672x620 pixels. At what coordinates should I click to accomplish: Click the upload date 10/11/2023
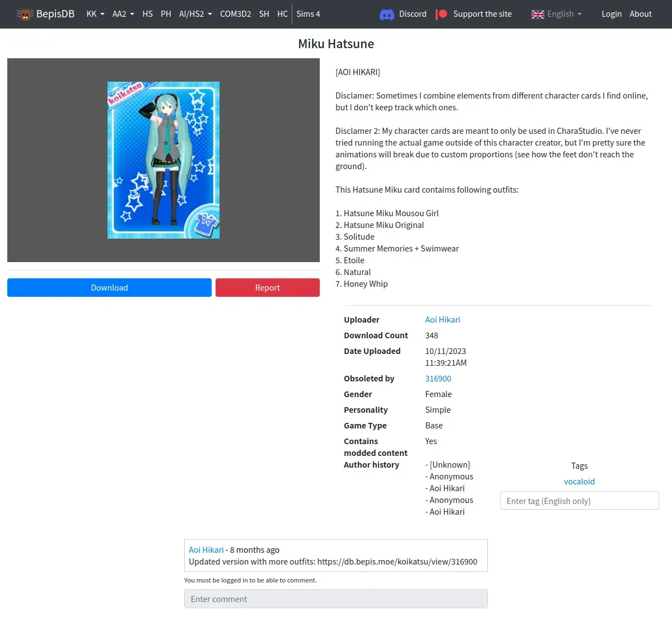pyautogui.click(x=446, y=351)
